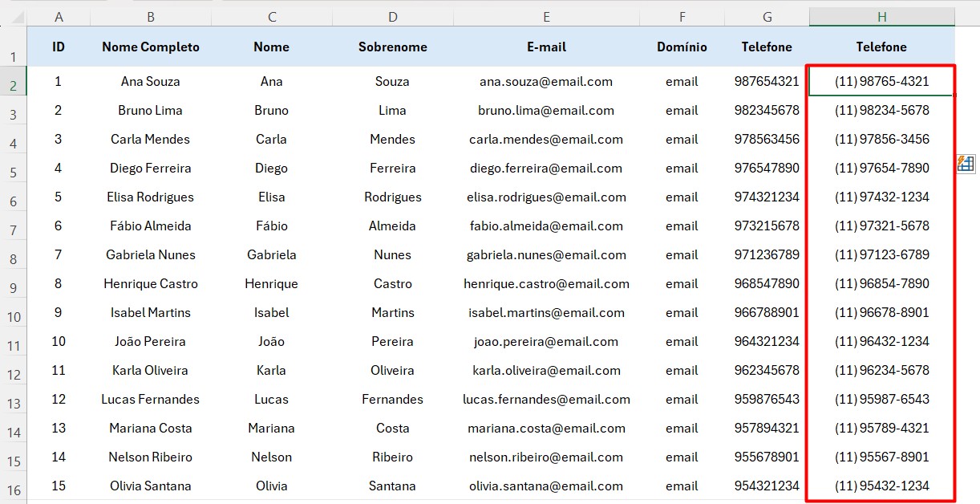Select formatted phone (11) 97856-3456

[x=881, y=139]
